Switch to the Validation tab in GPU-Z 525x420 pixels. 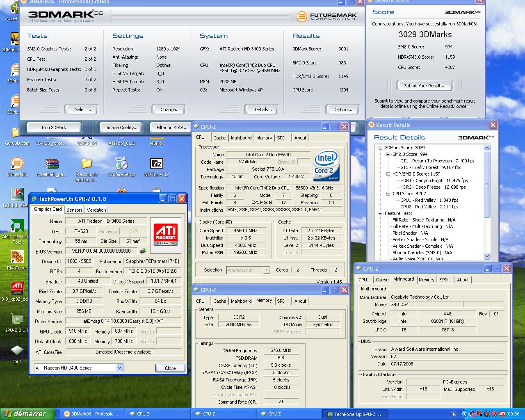point(96,210)
